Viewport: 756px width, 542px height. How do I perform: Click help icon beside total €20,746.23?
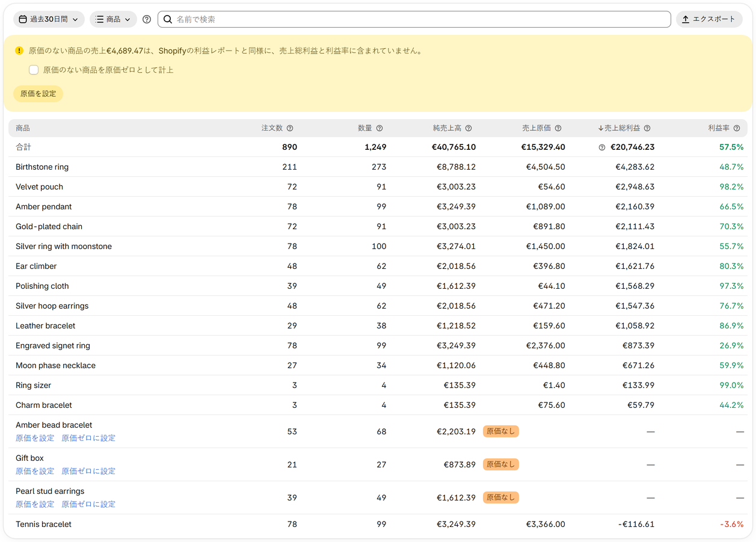pos(602,147)
